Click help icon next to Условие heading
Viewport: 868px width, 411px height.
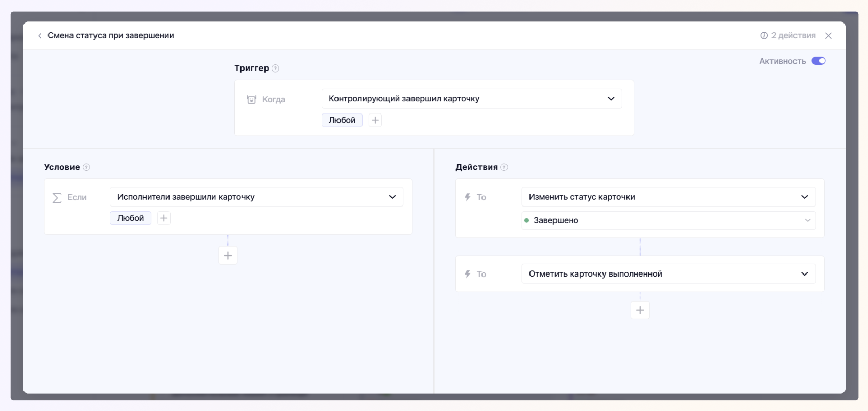click(x=86, y=167)
